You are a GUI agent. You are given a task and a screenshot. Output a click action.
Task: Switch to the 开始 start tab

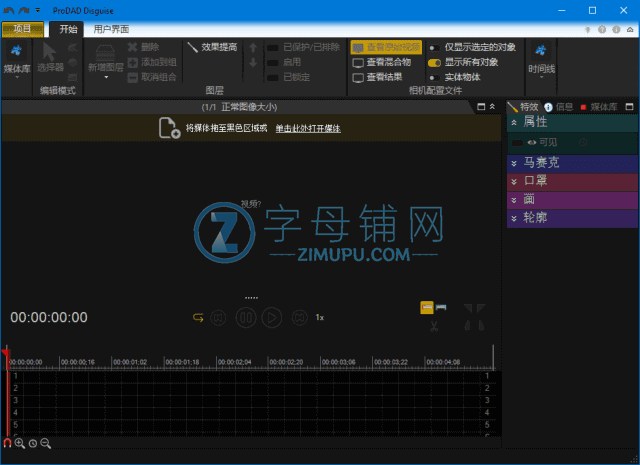[x=68, y=29]
